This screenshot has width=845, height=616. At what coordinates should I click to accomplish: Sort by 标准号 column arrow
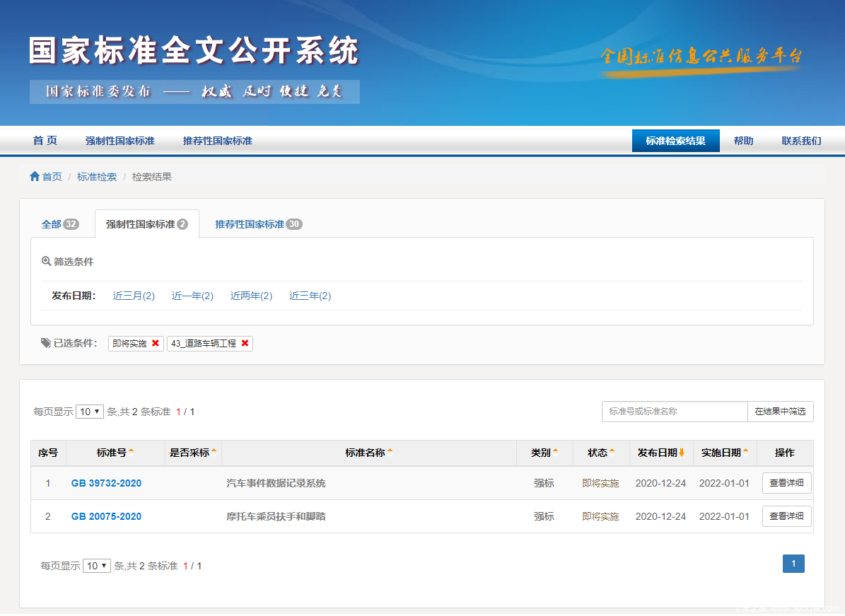tap(132, 453)
